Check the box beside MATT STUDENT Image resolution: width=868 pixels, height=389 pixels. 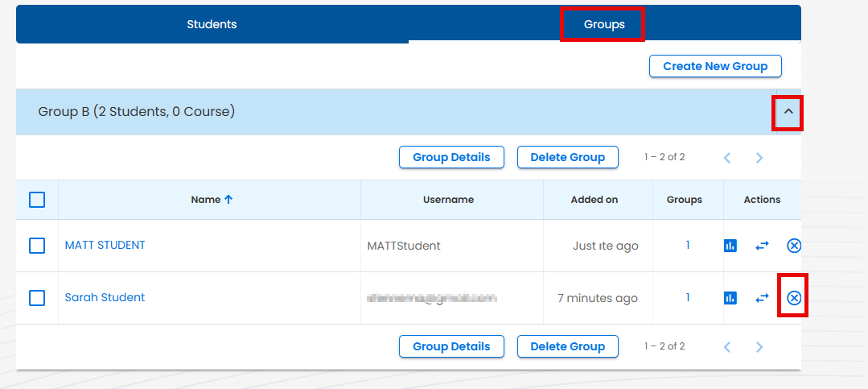coord(37,246)
